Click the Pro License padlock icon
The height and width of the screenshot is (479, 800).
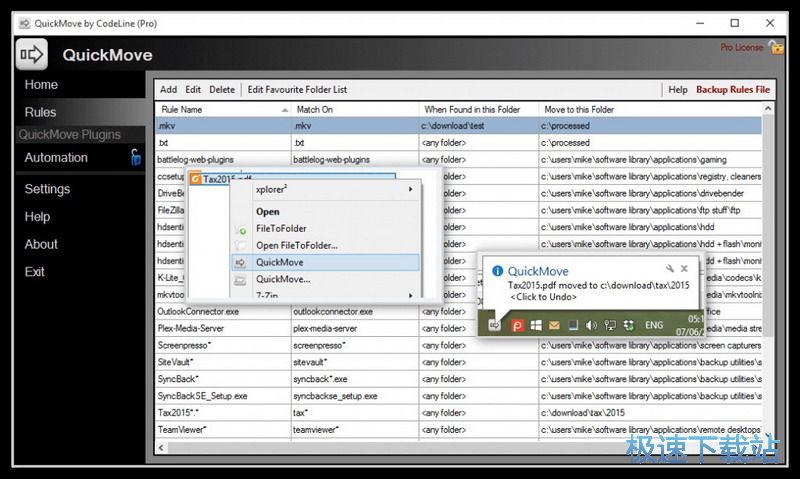[x=776, y=47]
